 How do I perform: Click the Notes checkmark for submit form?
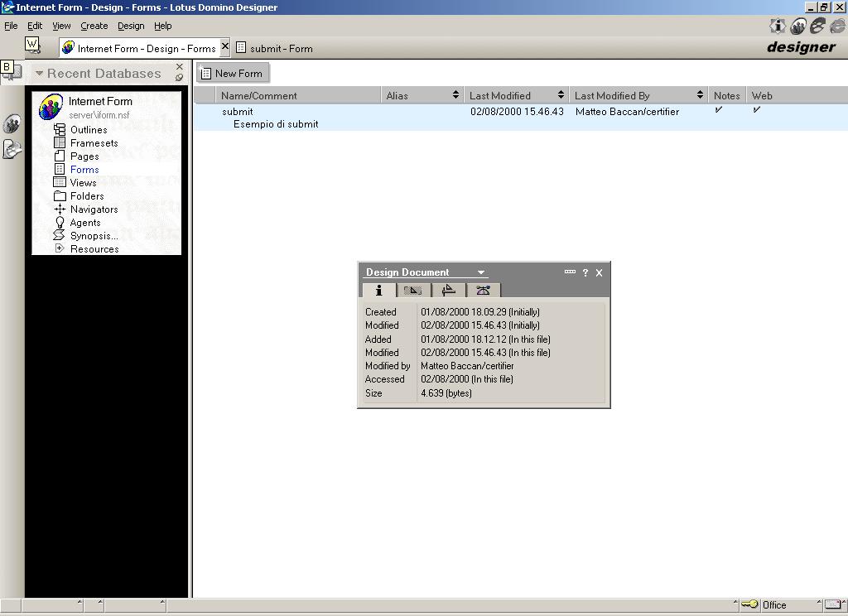point(718,110)
